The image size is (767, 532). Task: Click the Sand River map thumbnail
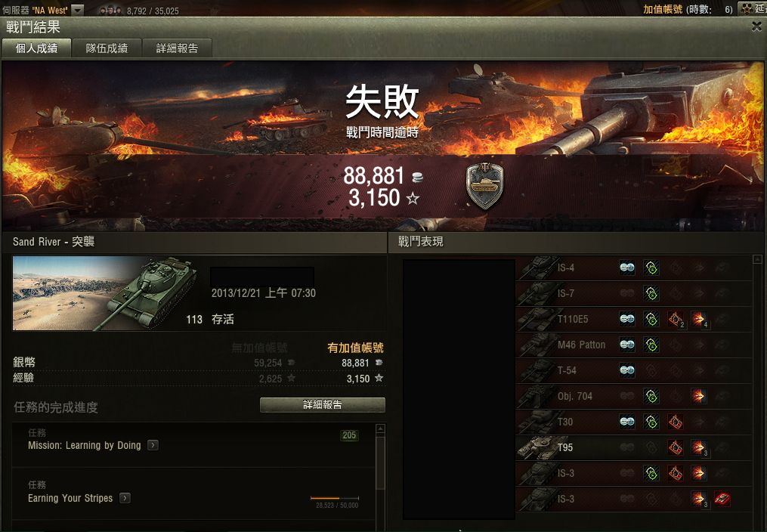105,293
